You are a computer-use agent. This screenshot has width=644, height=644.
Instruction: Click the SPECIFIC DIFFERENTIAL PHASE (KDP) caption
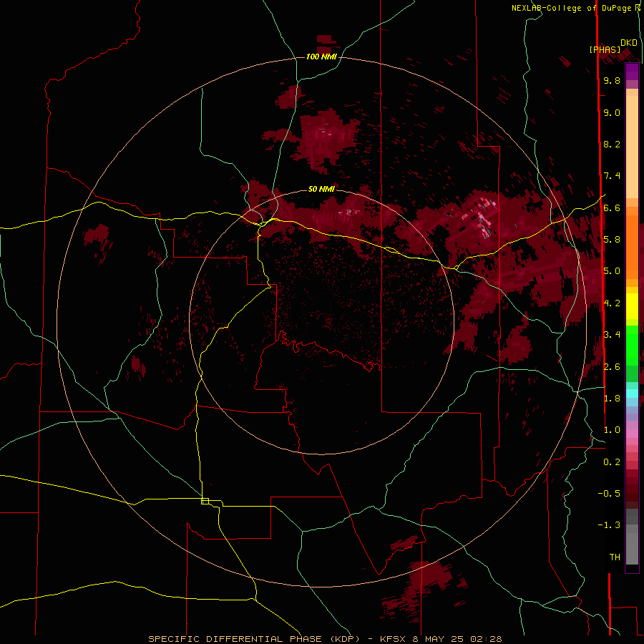[x=254, y=639]
